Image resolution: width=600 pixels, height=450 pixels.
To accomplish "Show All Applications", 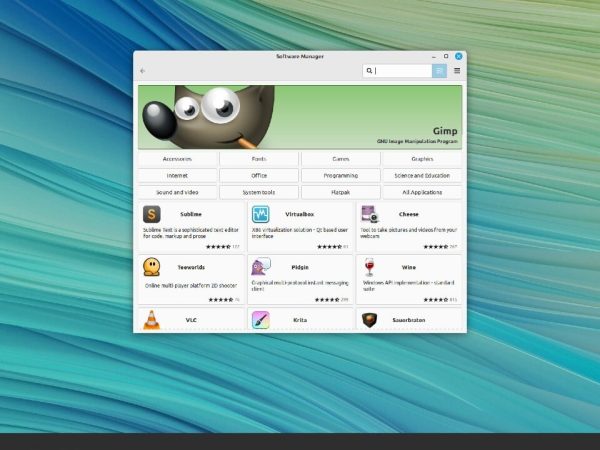I will [421, 192].
